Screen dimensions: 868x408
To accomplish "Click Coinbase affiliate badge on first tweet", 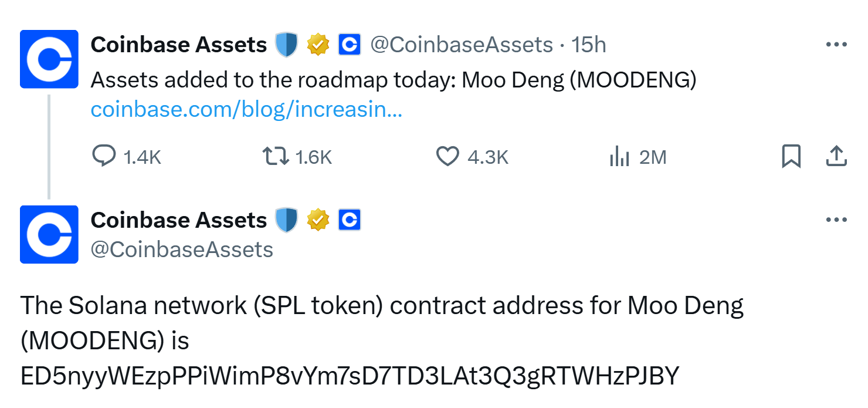I will point(350,45).
